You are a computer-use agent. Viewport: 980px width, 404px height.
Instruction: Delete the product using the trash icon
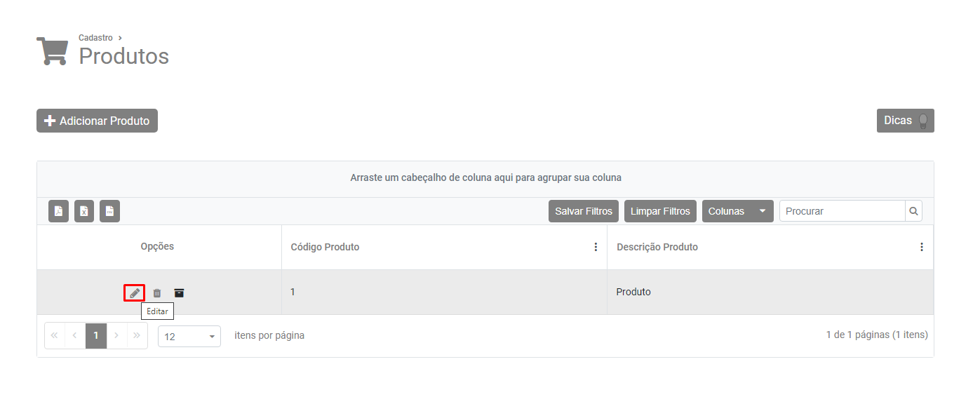click(157, 292)
